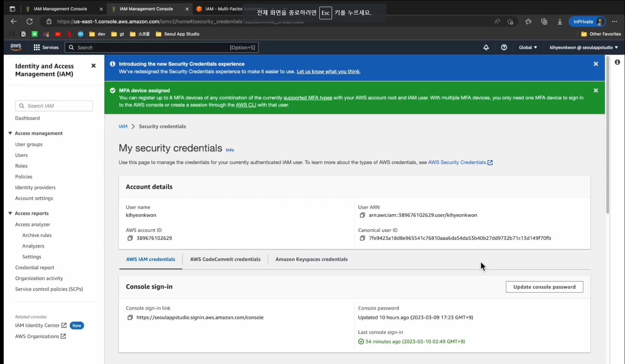Open the YouTube bookmark
Screen dimensions: 625x364
tap(58, 34)
